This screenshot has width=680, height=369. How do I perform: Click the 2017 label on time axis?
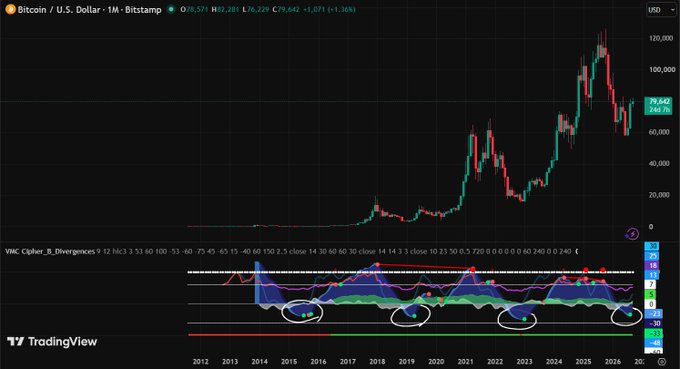pos(348,361)
